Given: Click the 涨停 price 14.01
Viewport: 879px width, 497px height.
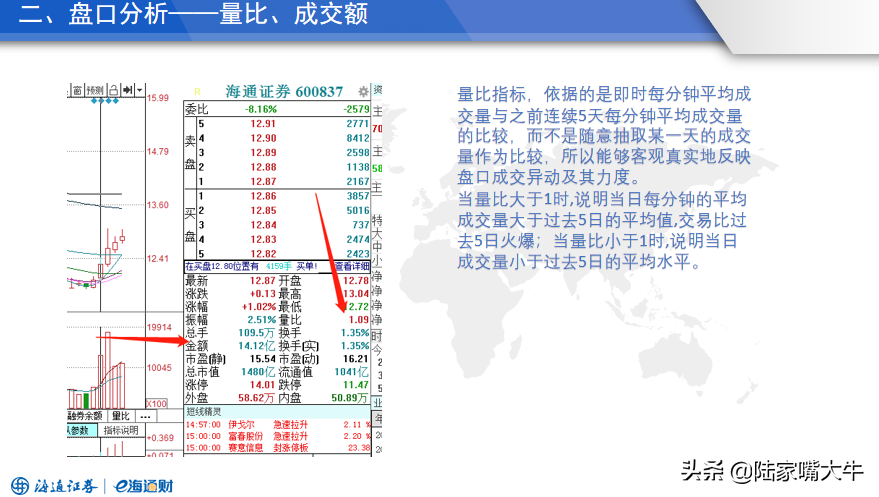Looking at the screenshot, I should [263, 385].
